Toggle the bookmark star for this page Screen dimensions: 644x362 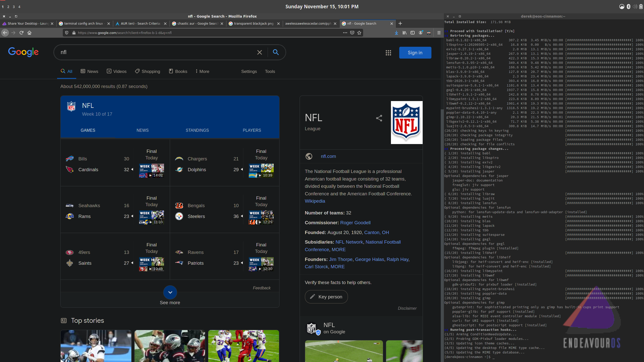(x=359, y=33)
